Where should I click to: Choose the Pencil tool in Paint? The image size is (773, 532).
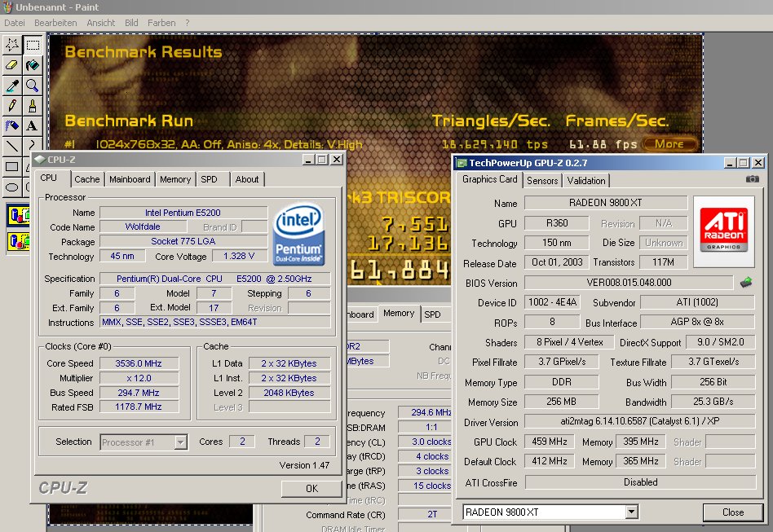(12, 105)
